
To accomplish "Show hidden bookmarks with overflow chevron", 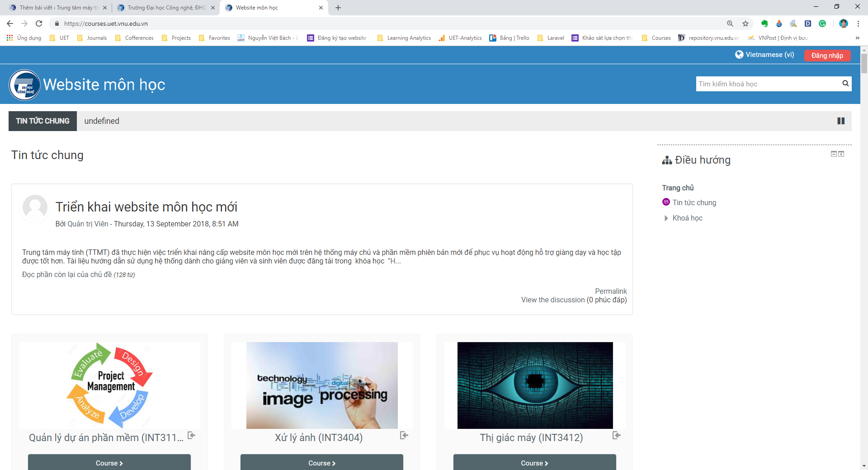I will (x=857, y=38).
